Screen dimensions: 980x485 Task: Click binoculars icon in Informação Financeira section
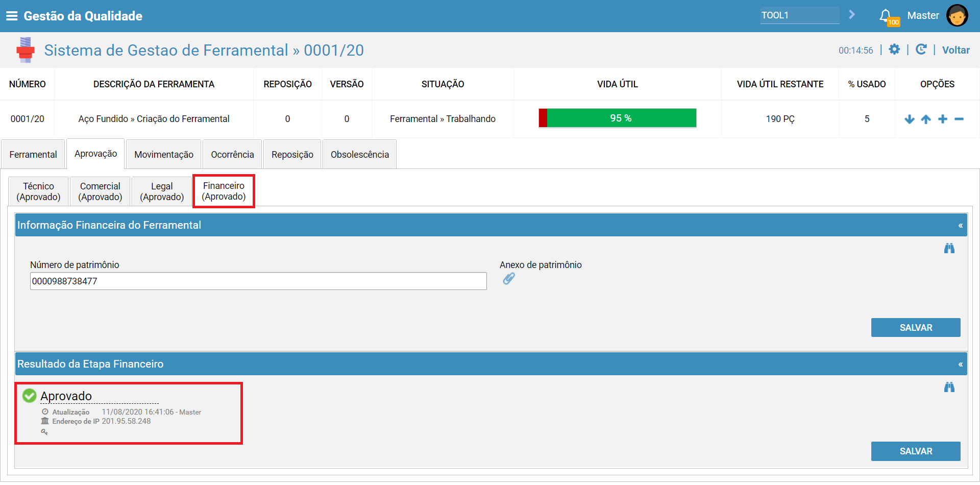tap(949, 249)
